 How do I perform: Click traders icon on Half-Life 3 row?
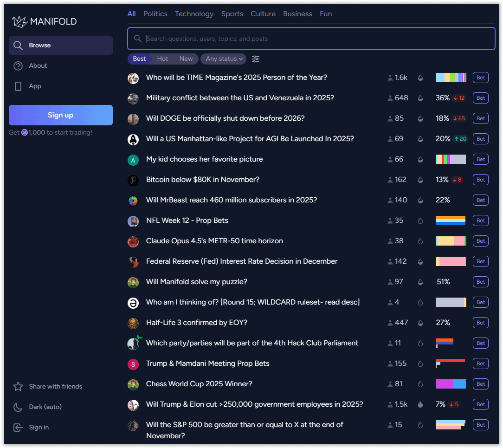pos(390,323)
